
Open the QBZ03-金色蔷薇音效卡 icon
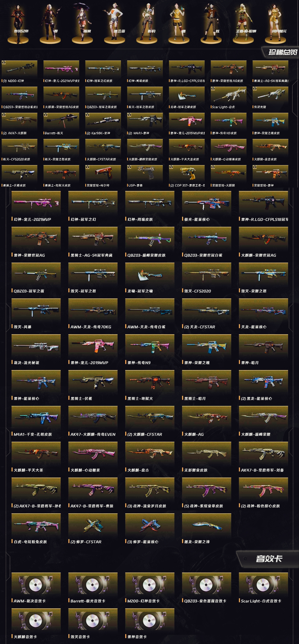tap(207, 585)
